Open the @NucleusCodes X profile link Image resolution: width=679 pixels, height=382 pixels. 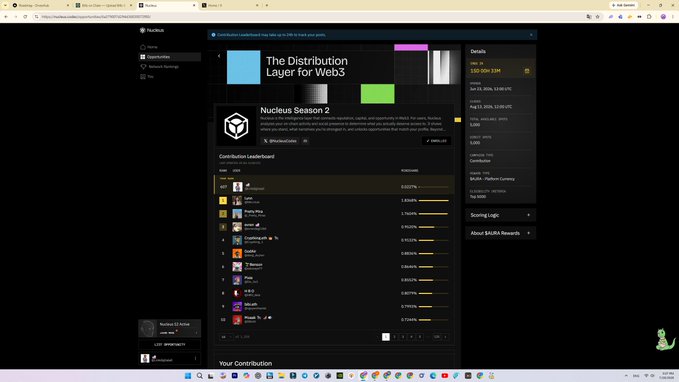click(x=280, y=141)
